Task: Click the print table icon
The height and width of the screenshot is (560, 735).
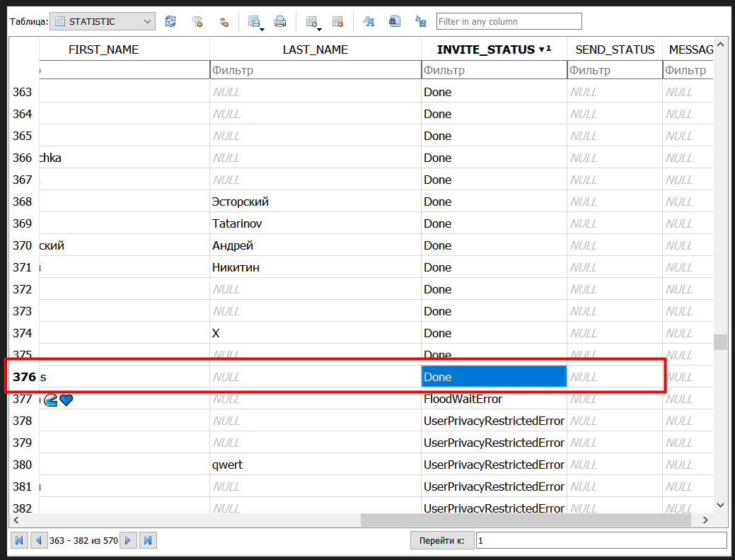Action: (x=280, y=22)
